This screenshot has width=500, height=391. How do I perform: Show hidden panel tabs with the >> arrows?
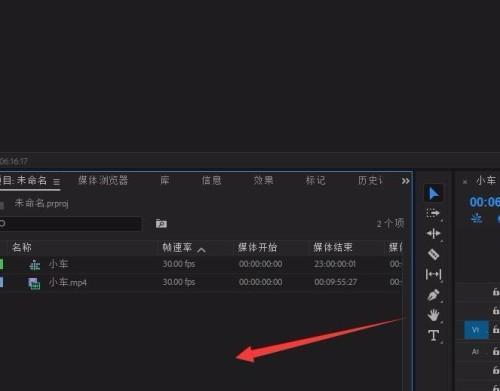(405, 181)
